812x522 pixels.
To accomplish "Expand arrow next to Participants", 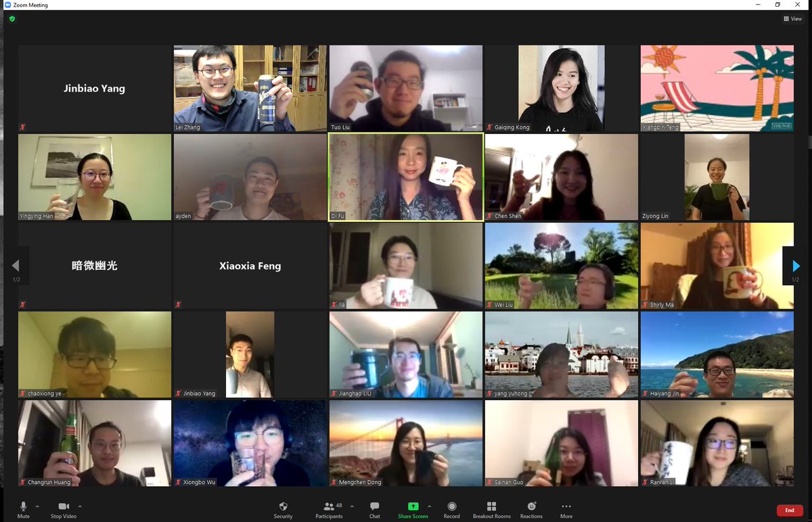I will [x=352, y=506].
